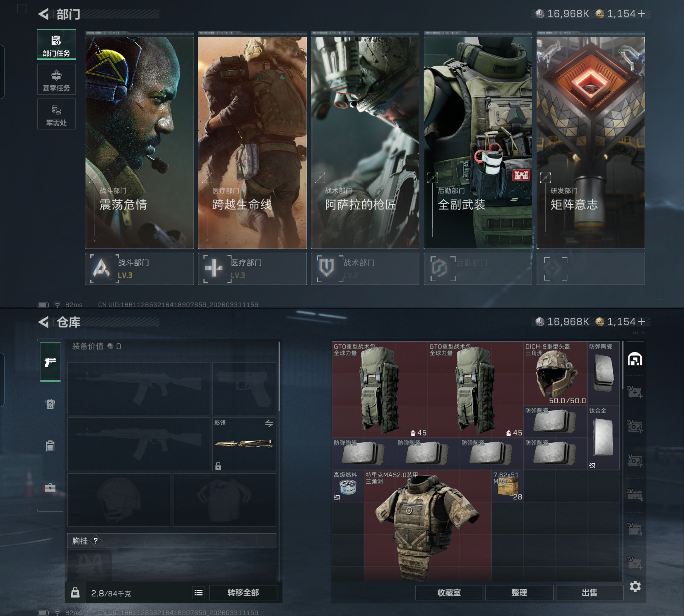Click the warehouse item grid scrollbar
Image resolution: width=684 pixels, height=616 pixels.
622,366
